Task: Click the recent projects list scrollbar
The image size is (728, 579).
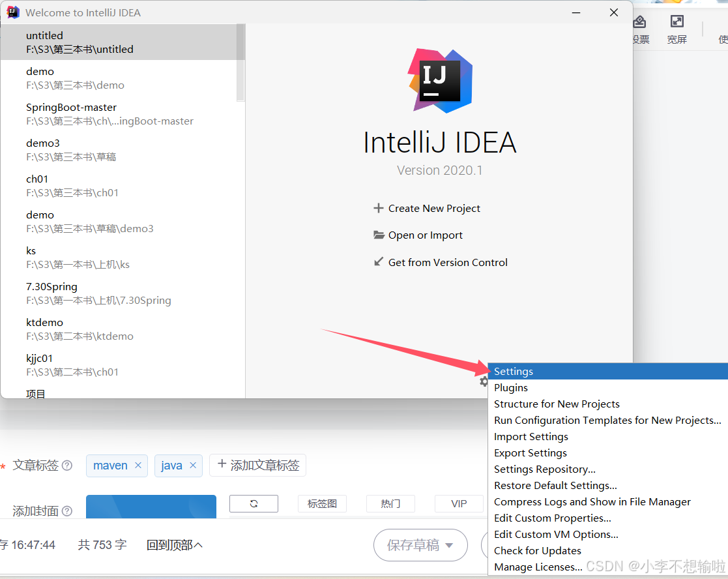Action: pos(240,62)
